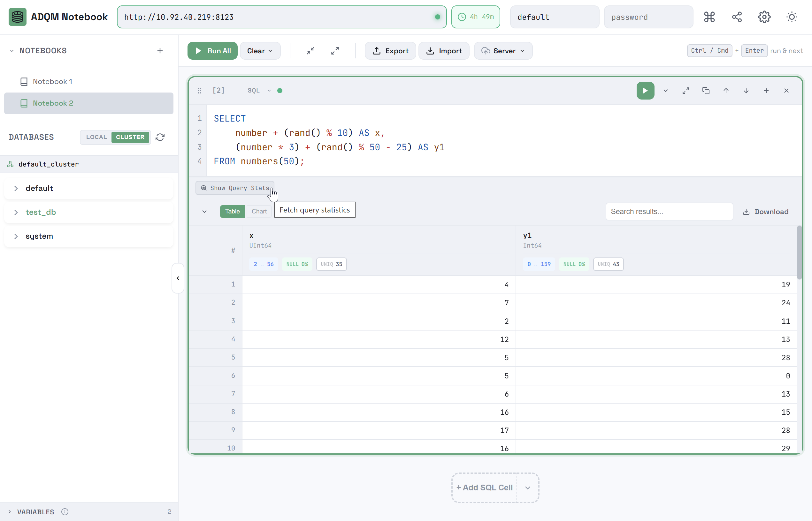Run the SQL cell with the play icon
Image resolution: width=812 pixels, height=521 pixels.
point(645,90)
